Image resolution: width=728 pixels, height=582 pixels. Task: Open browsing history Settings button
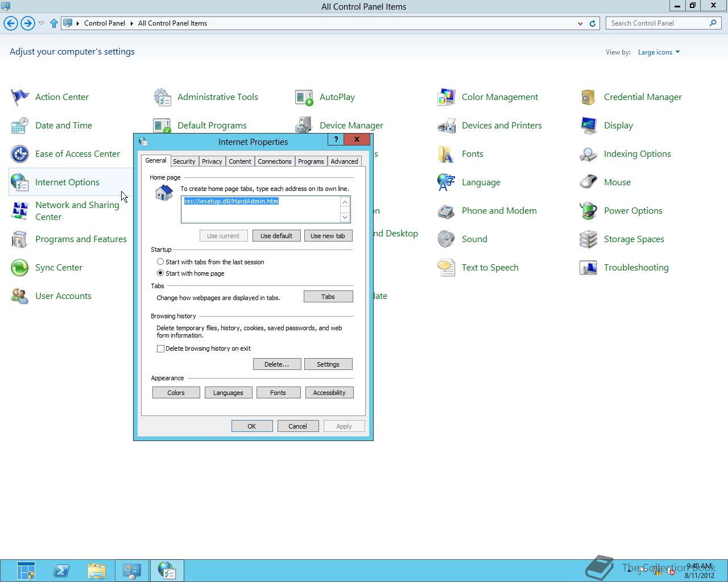(328, 364)
